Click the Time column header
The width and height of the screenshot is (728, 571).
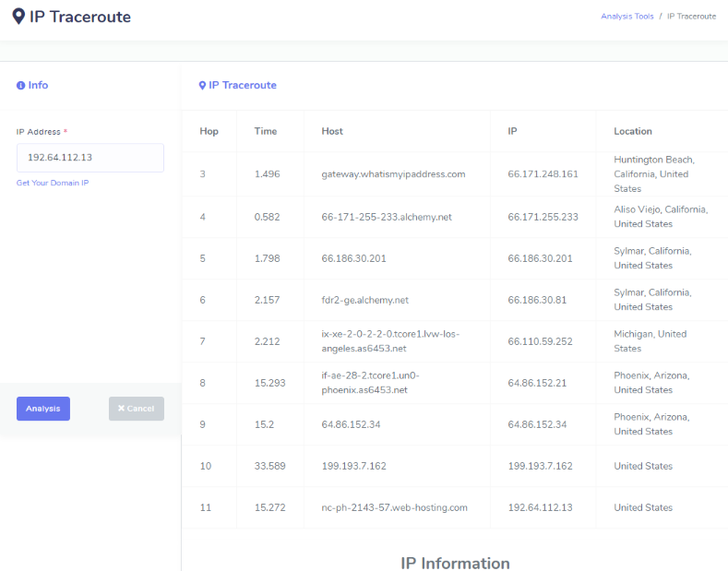(266, 131)
